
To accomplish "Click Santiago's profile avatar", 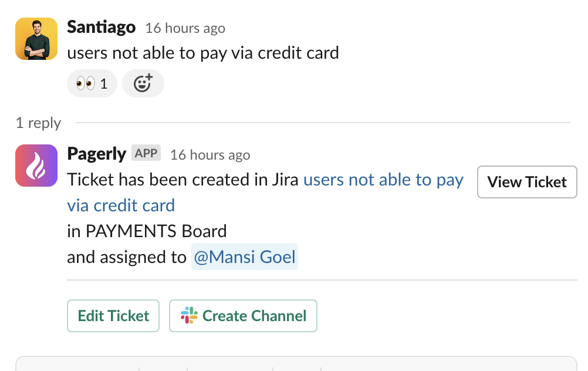I will point(36,39).
